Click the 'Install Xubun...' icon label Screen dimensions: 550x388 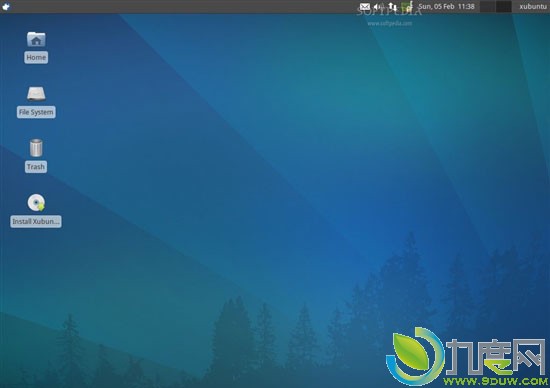point(36,221)
